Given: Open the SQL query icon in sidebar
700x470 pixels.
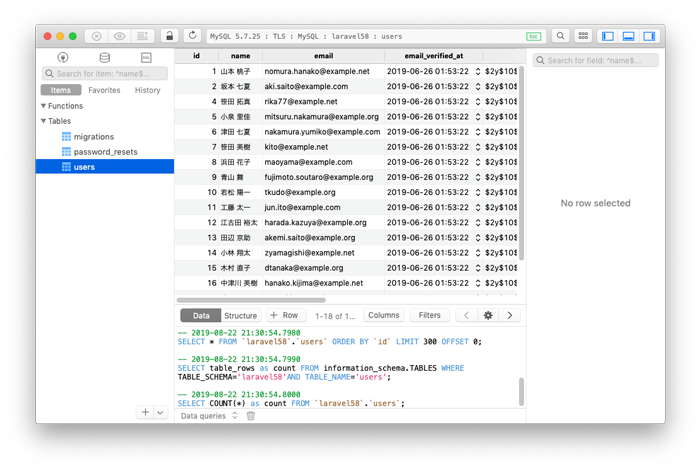Looking at the screenshot, I should pos(146,57).
